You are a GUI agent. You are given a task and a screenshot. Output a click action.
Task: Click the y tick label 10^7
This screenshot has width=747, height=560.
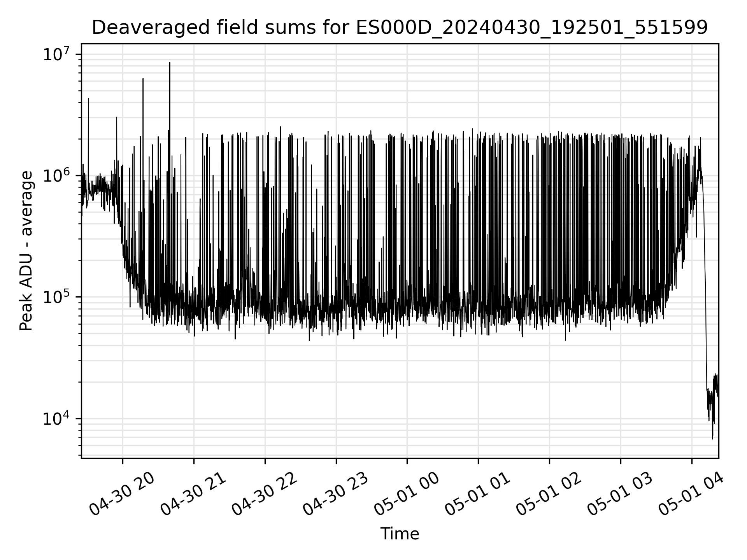coord(56,54)
